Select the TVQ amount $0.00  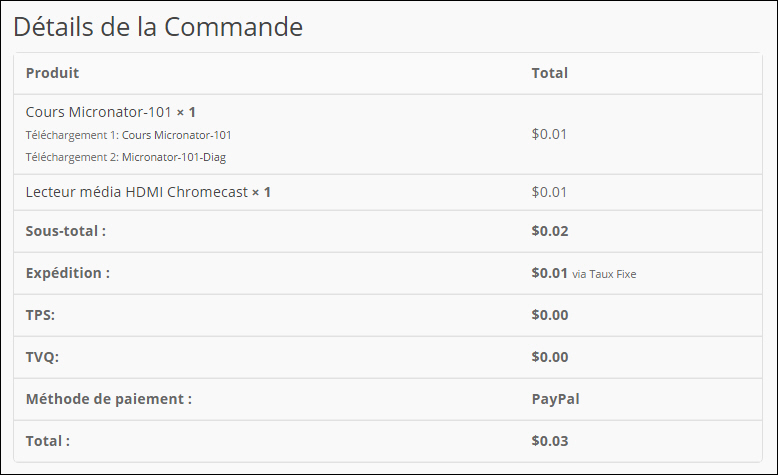[550, 357]
